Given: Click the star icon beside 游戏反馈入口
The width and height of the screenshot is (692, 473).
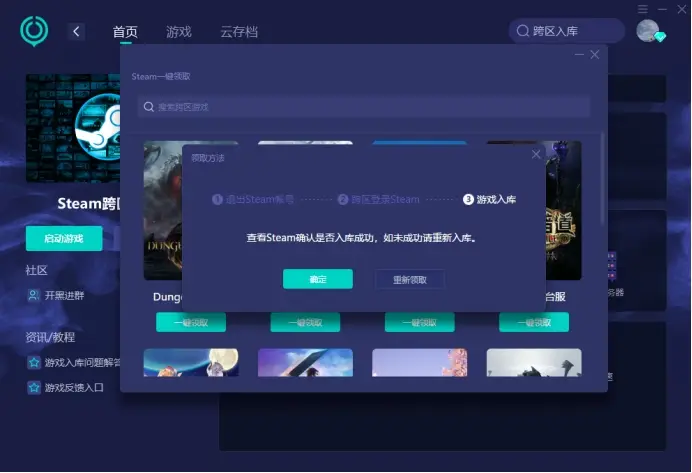Looking at the screenshot, I should click(33, 388).
